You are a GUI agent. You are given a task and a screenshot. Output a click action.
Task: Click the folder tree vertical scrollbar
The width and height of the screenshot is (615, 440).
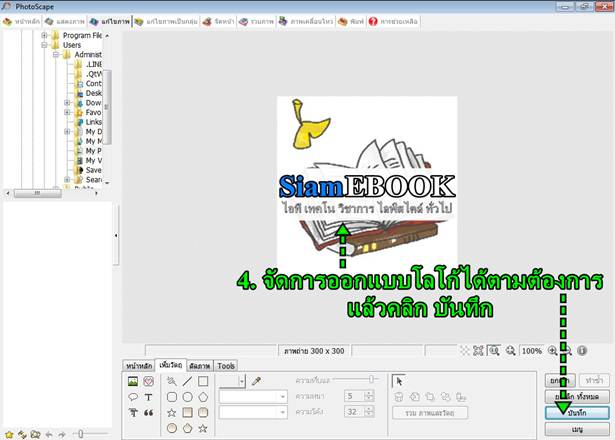106,106
